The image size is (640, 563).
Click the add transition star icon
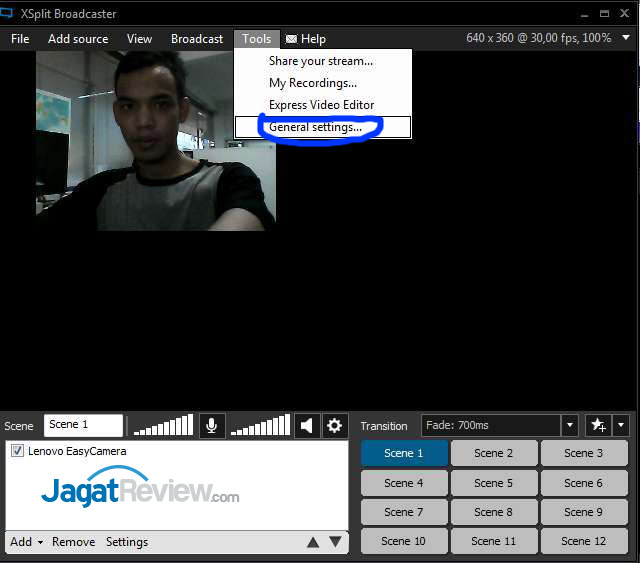pyautogui.click(x=598, y=425)
